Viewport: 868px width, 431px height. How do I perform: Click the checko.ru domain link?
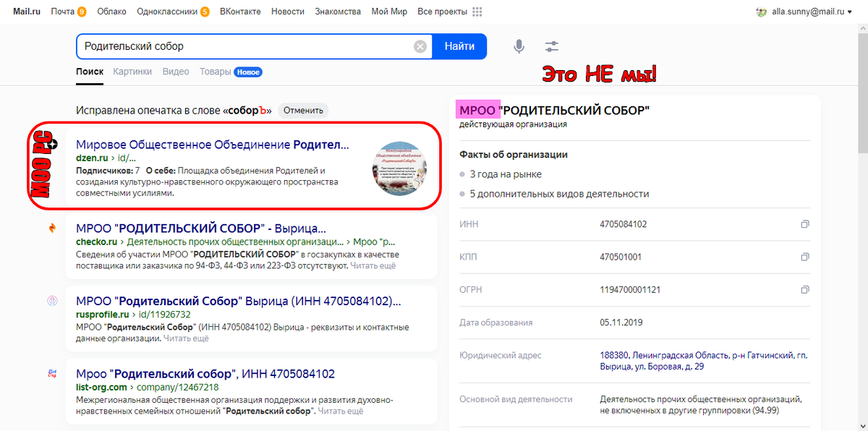click(x=96, y=242)
